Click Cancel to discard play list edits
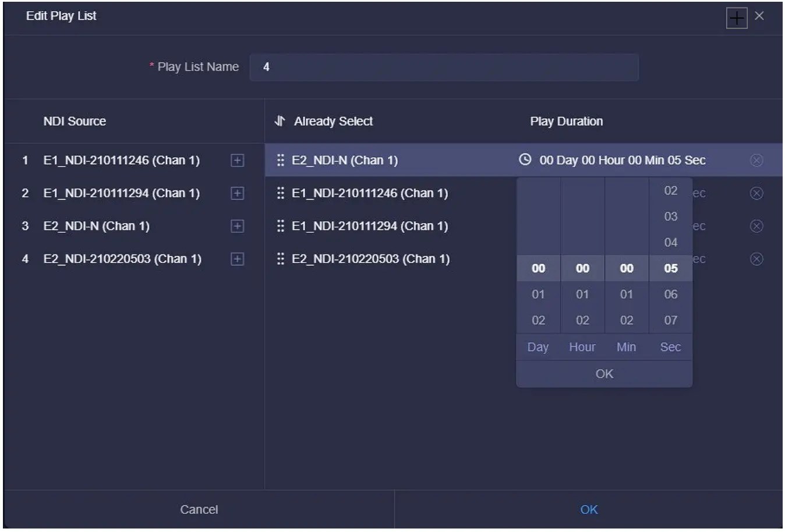Screen dimensions: 785x532 pyautogui.click(x=199, y=509)
